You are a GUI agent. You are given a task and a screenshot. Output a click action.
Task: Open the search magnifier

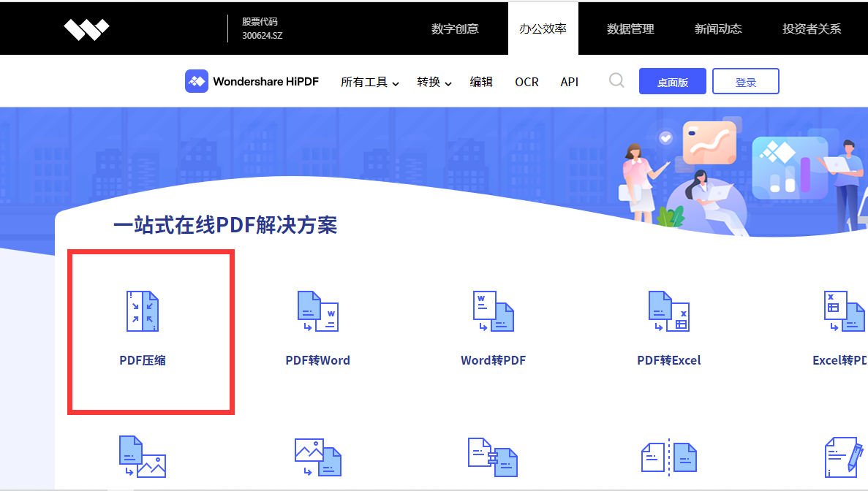click(616, 81)
